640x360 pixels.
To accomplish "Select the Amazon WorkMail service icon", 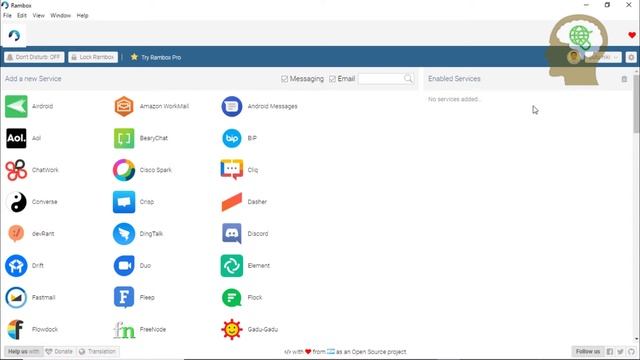I will point(124,106).
